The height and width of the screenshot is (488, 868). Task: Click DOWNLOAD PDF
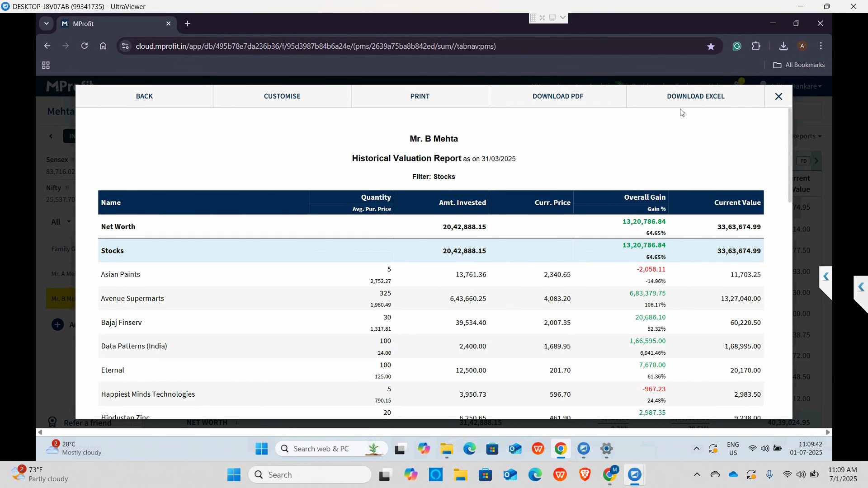[x=557, y=96]
